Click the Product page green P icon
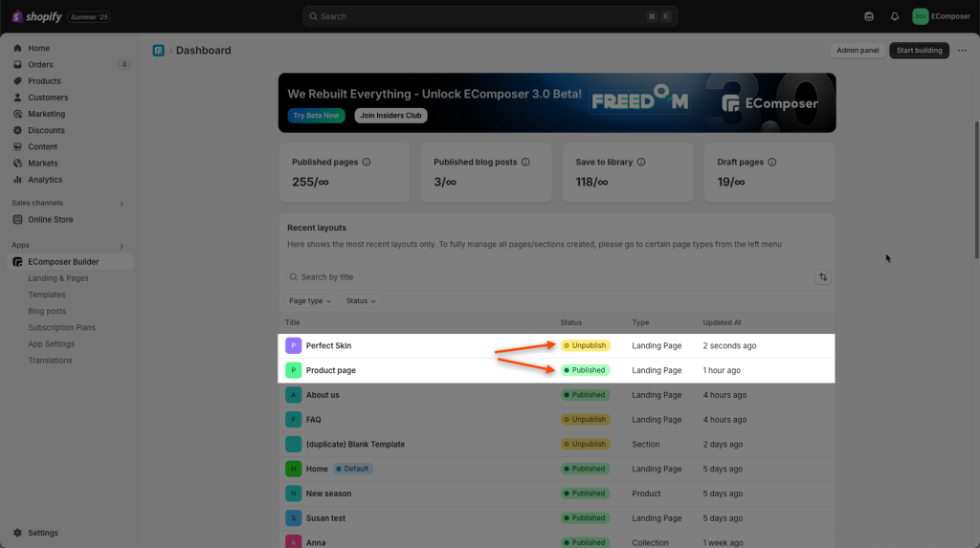 pyautogui.click(x=293, y=370)
